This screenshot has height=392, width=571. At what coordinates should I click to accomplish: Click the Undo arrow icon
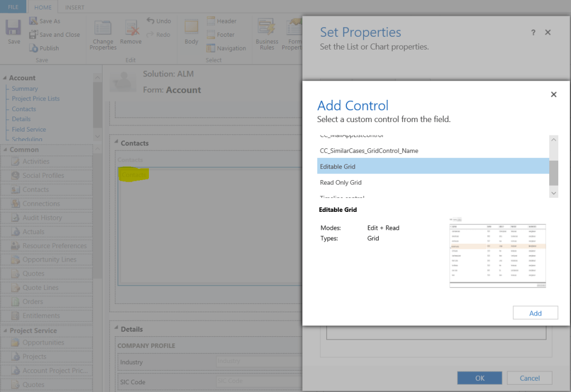[x=151, y=21]
